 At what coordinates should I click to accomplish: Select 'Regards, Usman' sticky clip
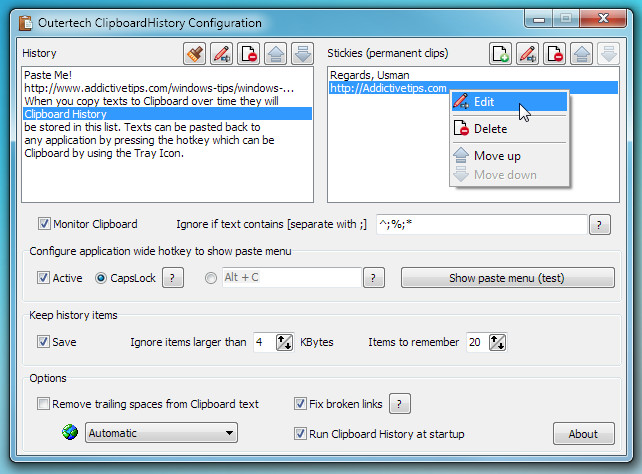pyautogui.click(x=473, y=75)
